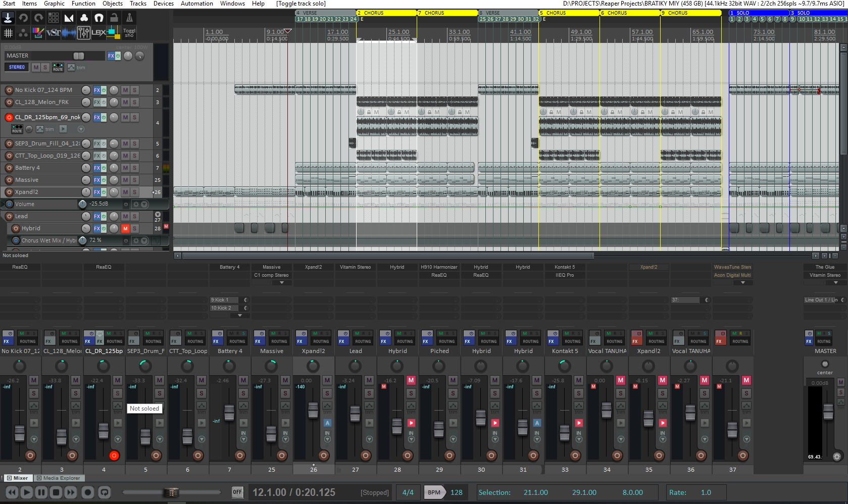This screenshot has height=504, width=848.
Task: Solo the Battery 4 track
Action: pos(134,168)
